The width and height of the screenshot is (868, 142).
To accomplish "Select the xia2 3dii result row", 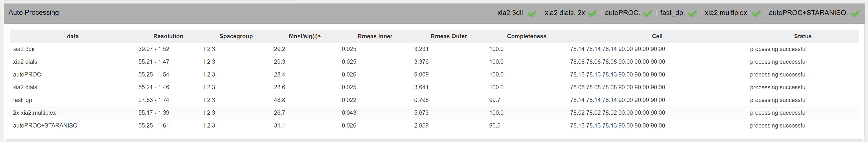I will [x=434, y=49].
